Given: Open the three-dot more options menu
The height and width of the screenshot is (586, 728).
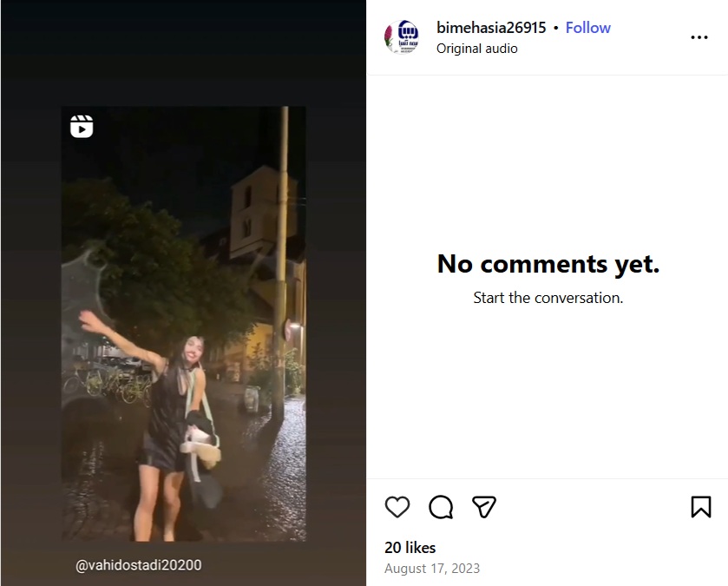Looking at the screenshot, I should point(699,37).
